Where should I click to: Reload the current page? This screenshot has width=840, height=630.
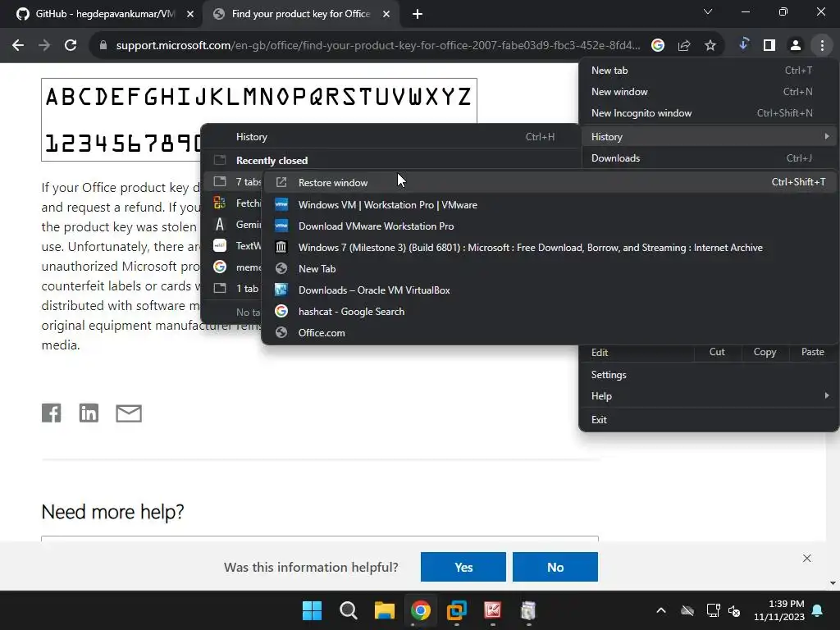71,45
